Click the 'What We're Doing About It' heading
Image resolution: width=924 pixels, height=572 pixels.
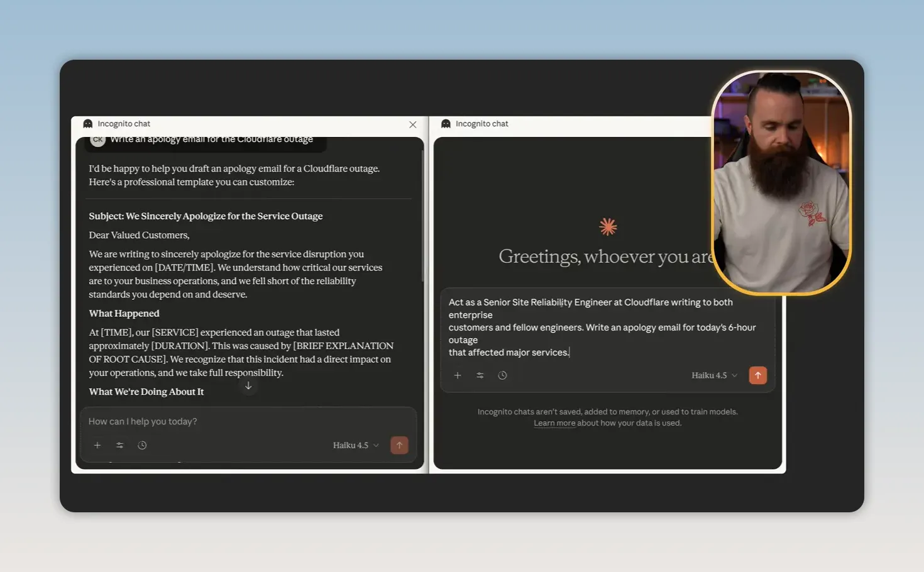pyautogui.click(x=146, y=392)
